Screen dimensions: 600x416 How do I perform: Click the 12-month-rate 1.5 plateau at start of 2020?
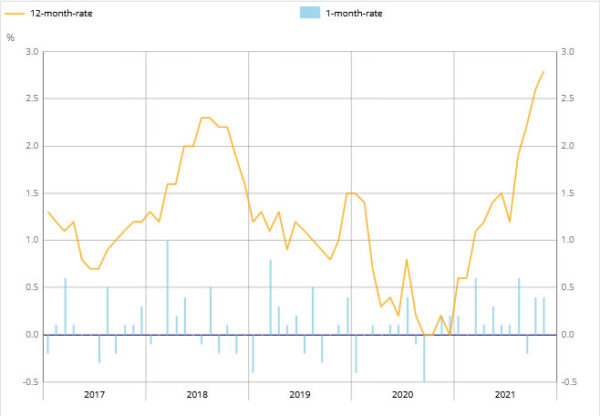(x=352, y=193)
